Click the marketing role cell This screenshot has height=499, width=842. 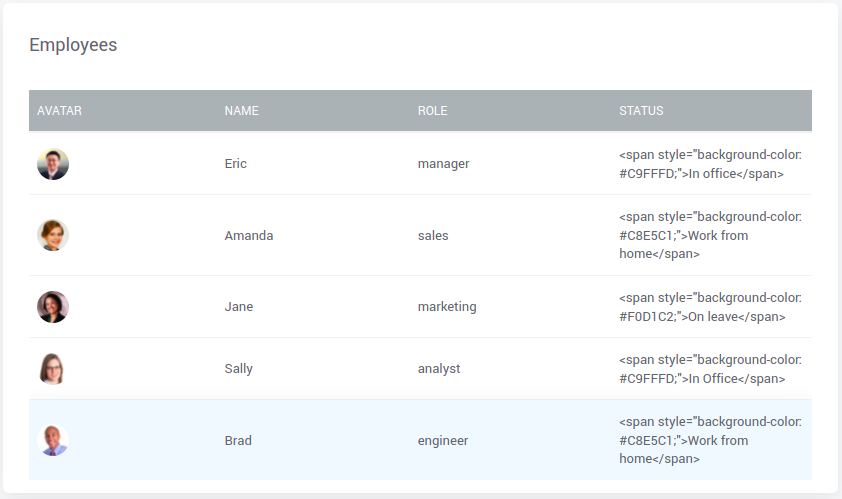pos(447,307)
